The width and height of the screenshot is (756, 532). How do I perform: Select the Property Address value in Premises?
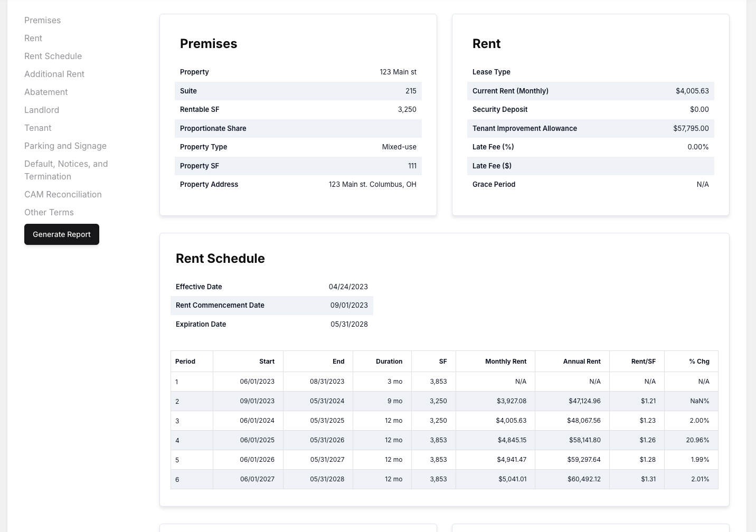372,184
